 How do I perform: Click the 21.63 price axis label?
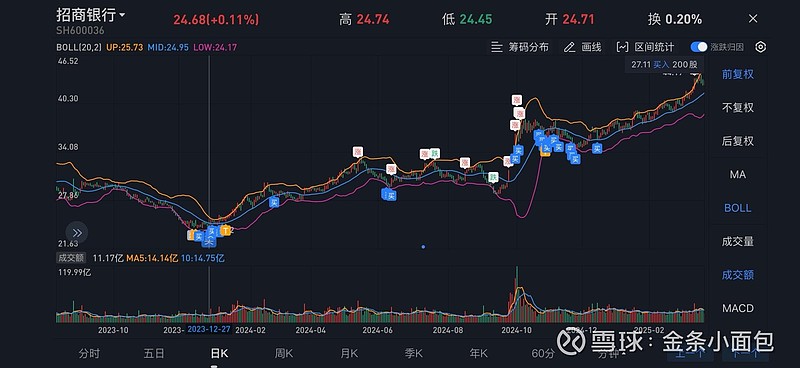67,244
